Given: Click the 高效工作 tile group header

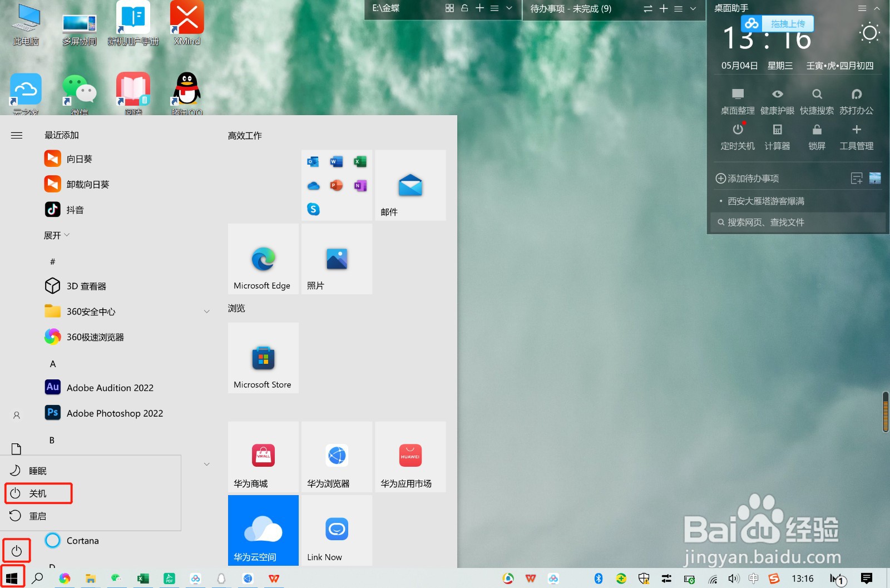Looking at the screenshot, I should point(245,136).
